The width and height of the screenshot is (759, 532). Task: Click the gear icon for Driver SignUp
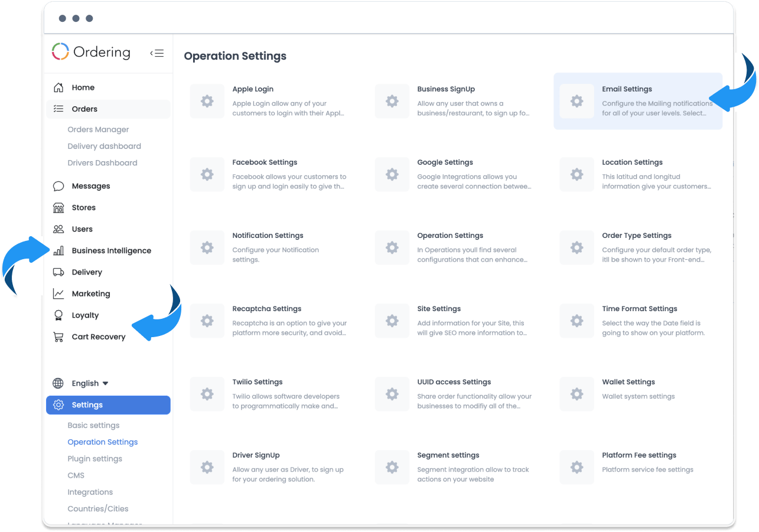point(207,467)
